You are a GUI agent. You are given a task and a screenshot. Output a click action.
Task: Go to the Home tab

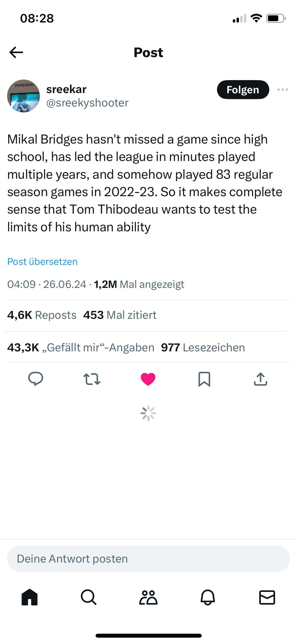click(x=30, y=597)
